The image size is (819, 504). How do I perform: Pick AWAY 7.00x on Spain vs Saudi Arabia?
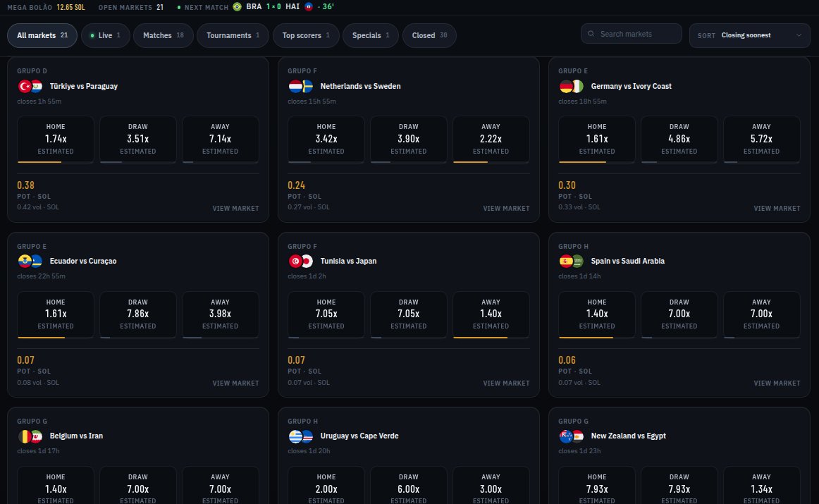click(x=761, y=314)
